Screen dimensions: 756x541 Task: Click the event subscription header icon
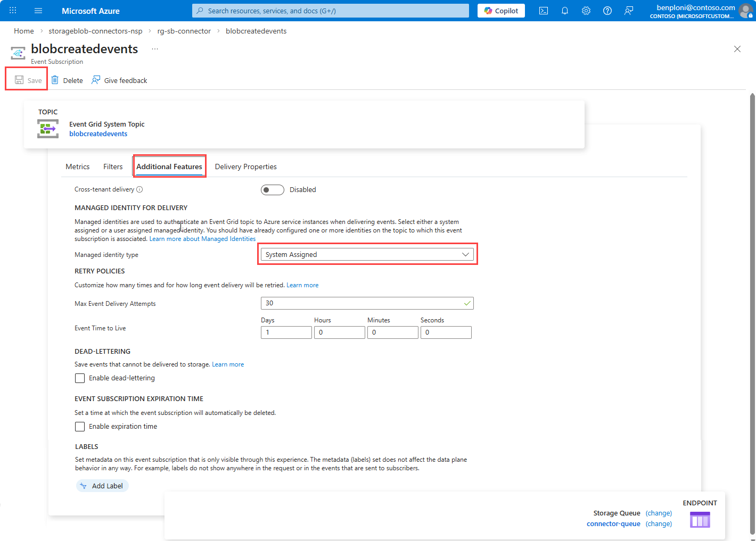[18, 53]
